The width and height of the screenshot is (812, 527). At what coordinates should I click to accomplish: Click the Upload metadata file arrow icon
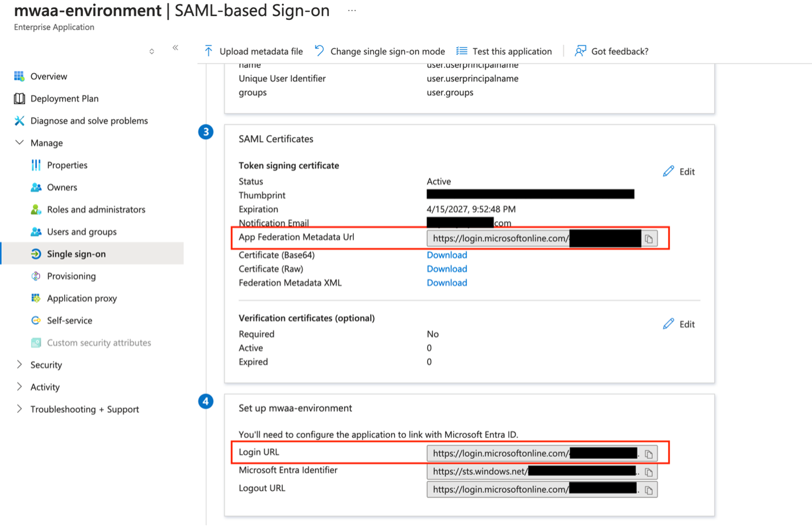[208, 51]
